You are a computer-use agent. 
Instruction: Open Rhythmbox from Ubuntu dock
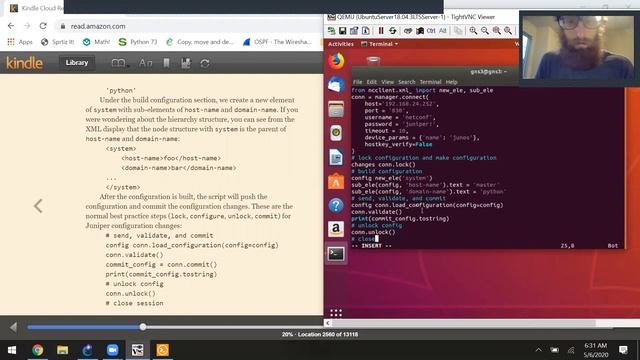pos(336,133)
